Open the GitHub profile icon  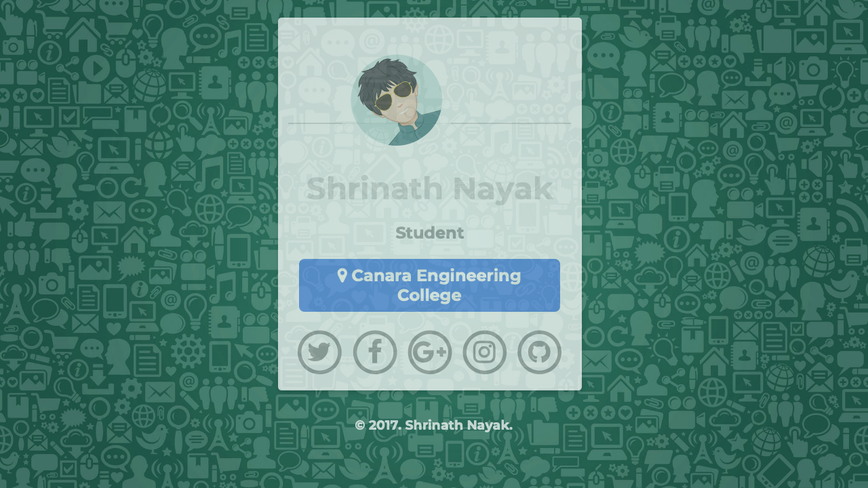[539, 352]
